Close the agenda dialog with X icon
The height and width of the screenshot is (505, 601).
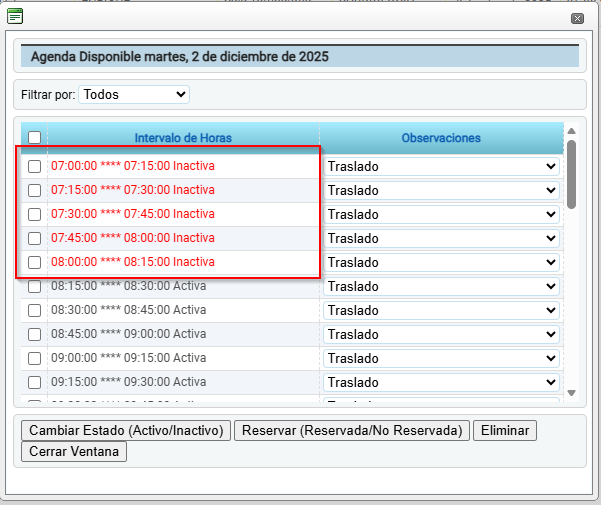[577, 18]
